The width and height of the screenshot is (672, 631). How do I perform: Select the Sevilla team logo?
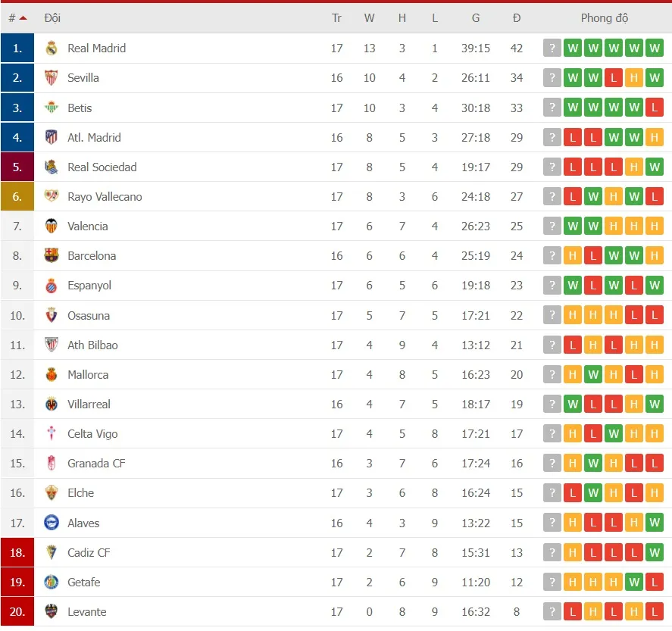52,77
